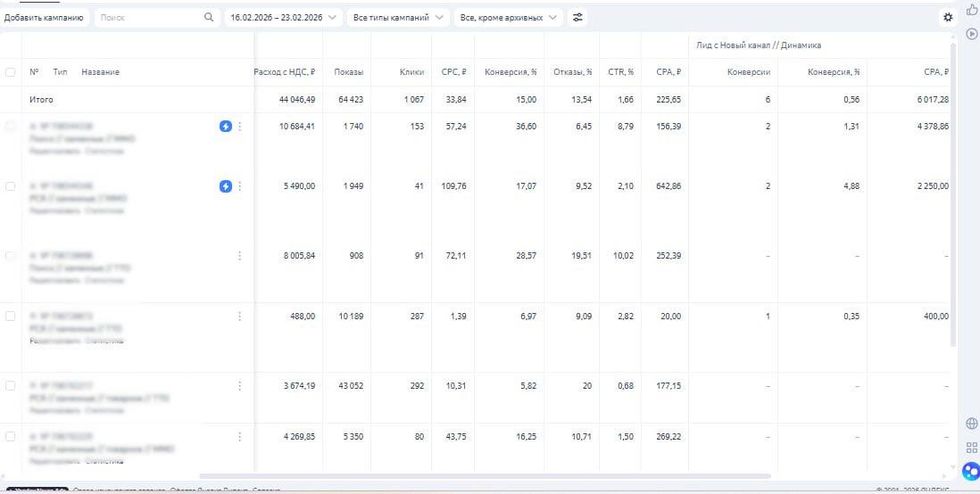Check the box for 488,00 spend campaign

coord(11,317)
